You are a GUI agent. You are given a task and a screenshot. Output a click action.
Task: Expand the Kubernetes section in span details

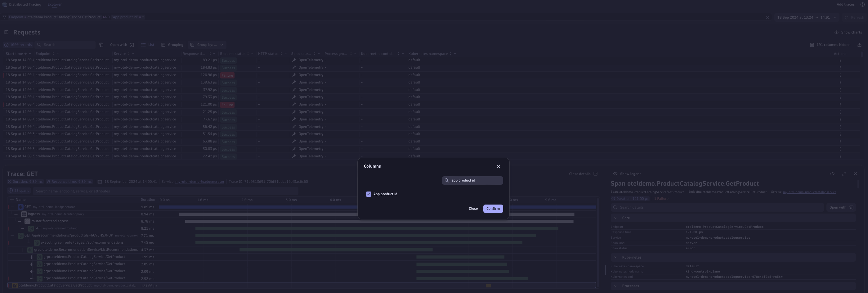[616, 257]
